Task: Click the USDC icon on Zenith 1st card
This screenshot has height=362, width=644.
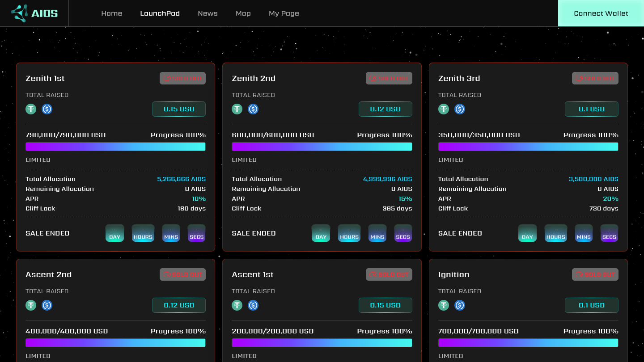Action: coord(47,109)
